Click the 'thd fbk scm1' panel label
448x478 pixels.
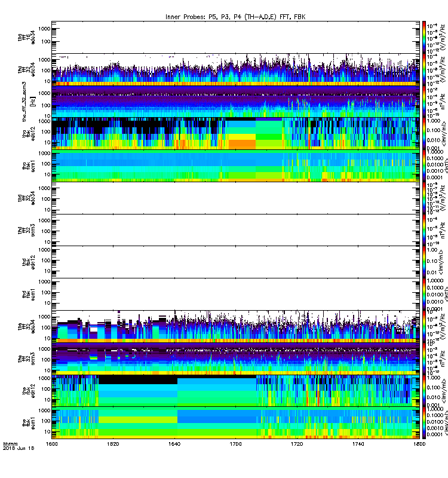[x=29, y=295]
